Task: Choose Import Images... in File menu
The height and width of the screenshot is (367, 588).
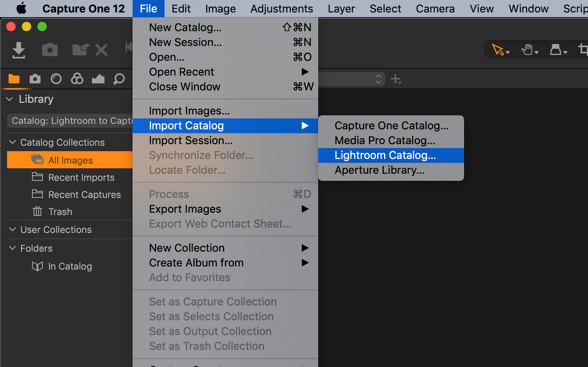Action: point(225,111)
